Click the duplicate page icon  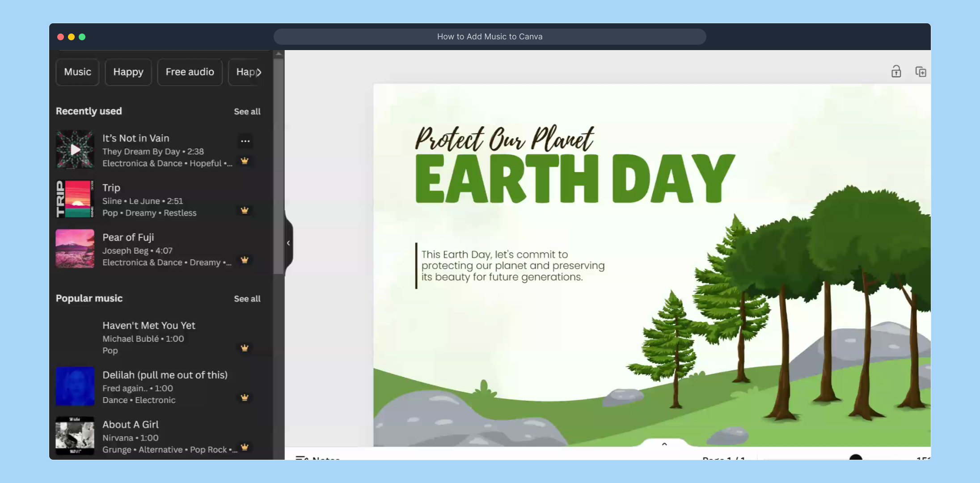point(921,72)
